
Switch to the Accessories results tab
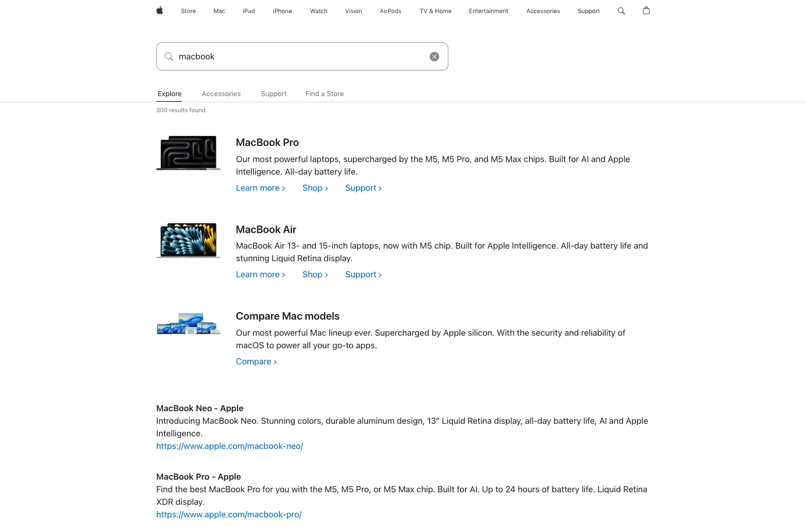tap(221, 94)
